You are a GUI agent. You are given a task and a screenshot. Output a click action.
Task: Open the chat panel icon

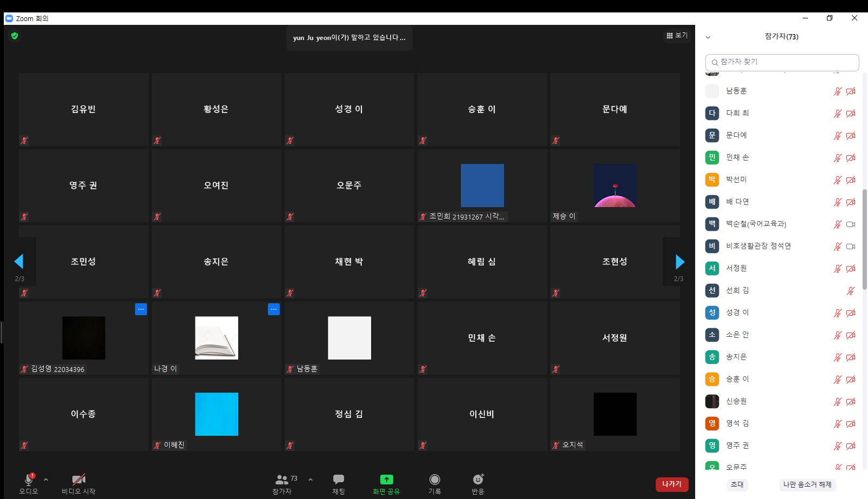[x=339, y=480]
